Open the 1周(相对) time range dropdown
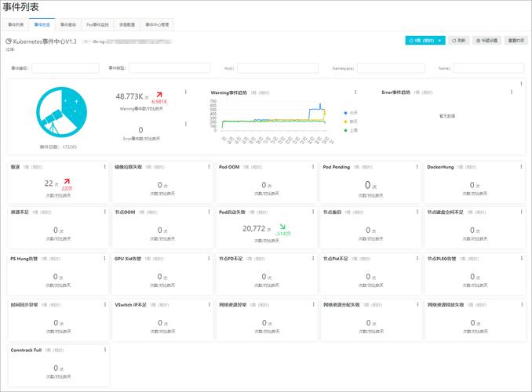 (x=425, y=40)
